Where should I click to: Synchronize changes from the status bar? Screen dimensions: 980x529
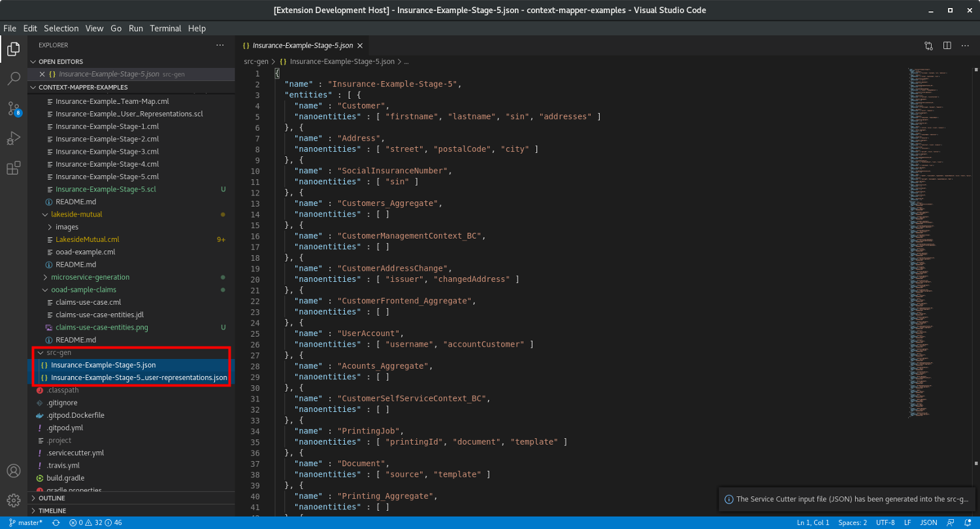coord(56,523)
